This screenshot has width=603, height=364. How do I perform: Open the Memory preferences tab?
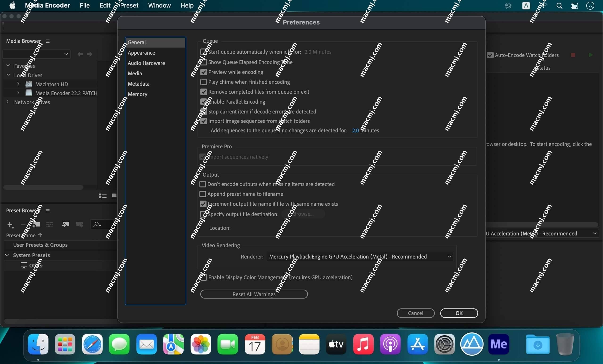137,94
